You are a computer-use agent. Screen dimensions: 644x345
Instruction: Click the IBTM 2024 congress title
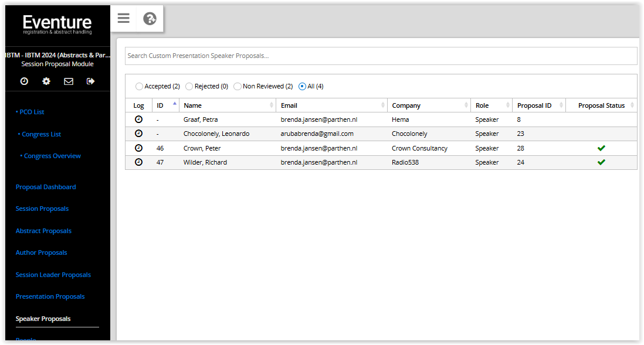pos(57,55)
